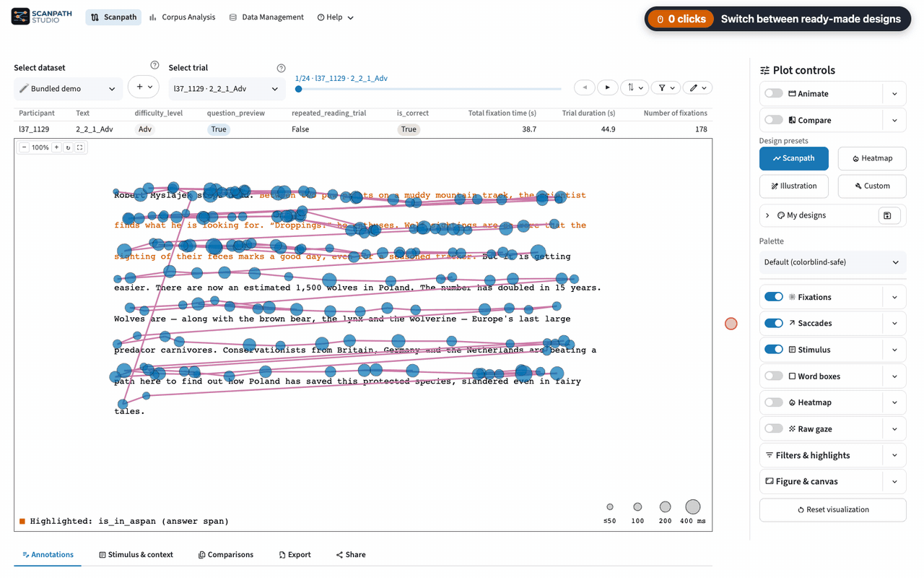Switch to the Stimulus & context tab
The width and height of the screenshot is (924, 578).
pyautogui.click(x=136, y=555)
